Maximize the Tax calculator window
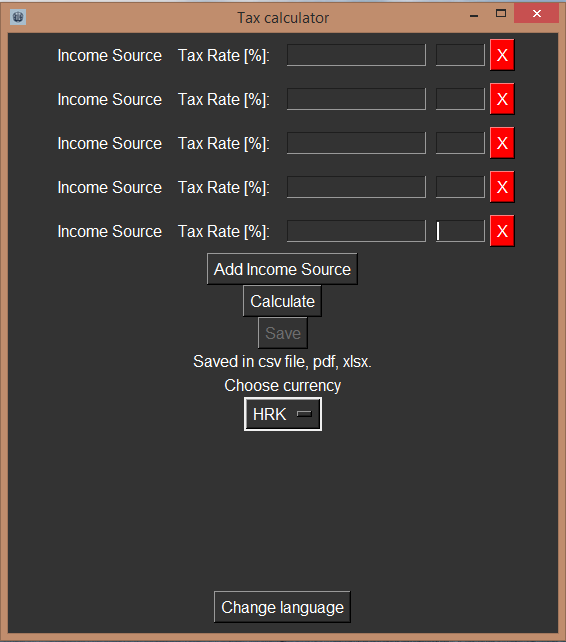Viewport: 566px width, 642px height. [x=500, y=14]
